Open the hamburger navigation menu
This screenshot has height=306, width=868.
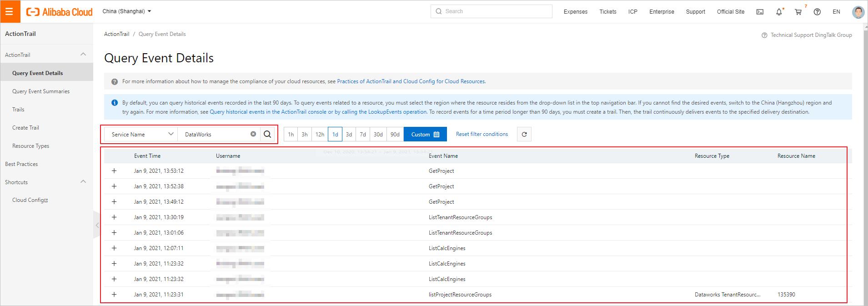10,11
